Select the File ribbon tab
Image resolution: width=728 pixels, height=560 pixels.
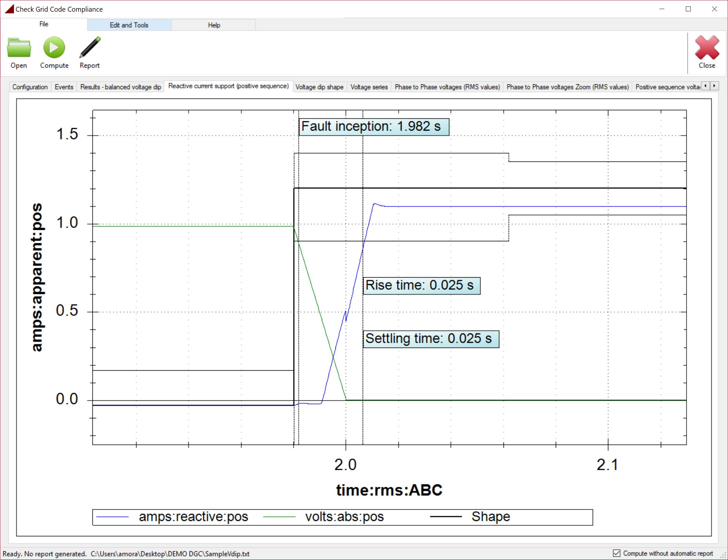[44, 24]
